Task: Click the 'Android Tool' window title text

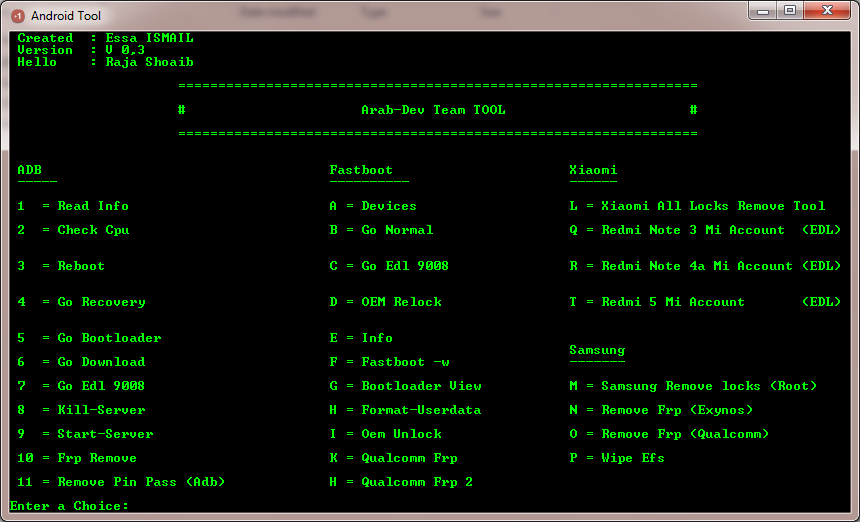Action: coord(66,16)
